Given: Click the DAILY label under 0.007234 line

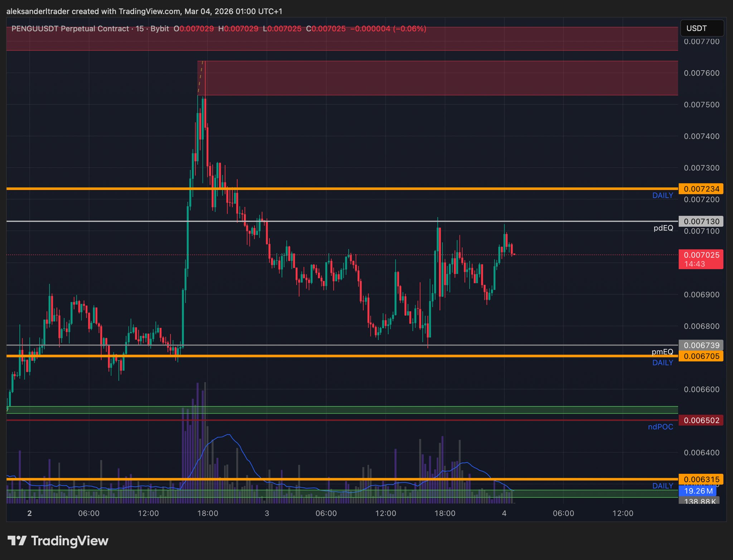Looking at the screenshot, I should (x=662, y=195).
